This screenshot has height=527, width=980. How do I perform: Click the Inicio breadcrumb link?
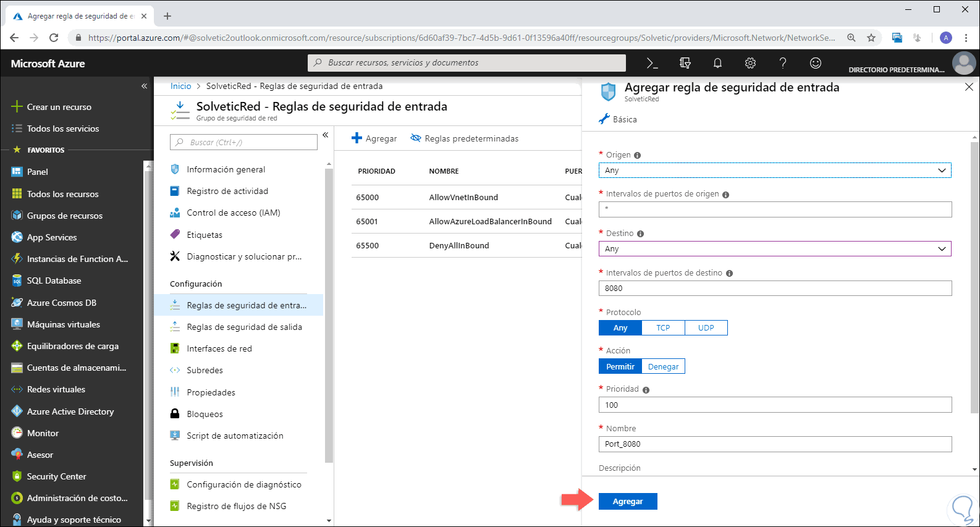coord(180,86)
